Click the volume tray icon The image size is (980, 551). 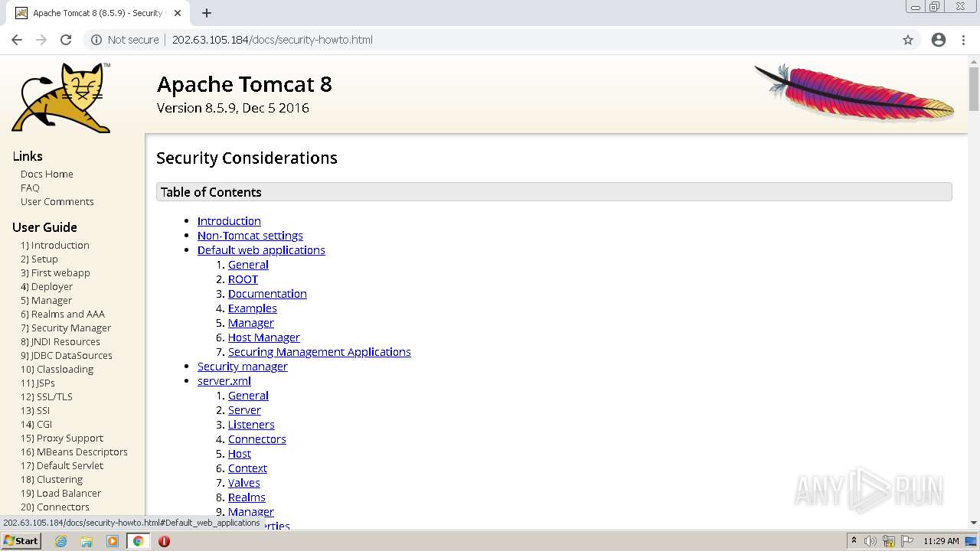[871, 541]
